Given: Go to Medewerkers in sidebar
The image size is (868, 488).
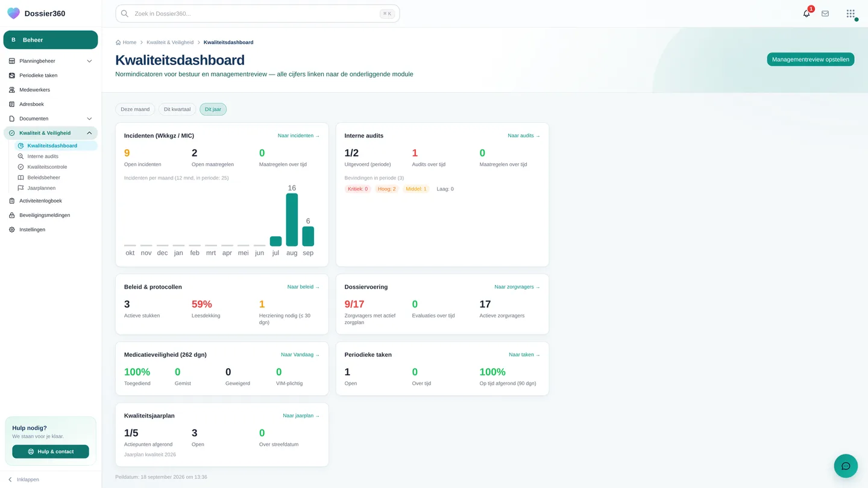Looking at the screenshot, I should click(51, 90).
